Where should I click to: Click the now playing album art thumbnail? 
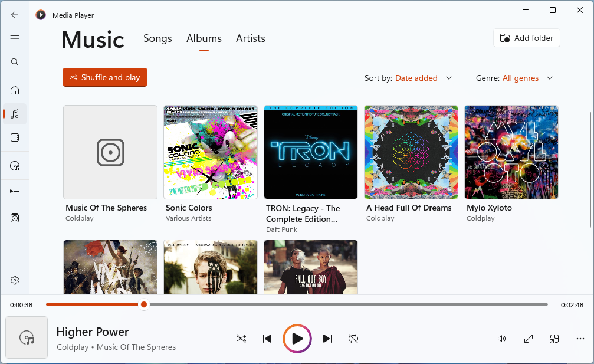click(x=27, y=337)
